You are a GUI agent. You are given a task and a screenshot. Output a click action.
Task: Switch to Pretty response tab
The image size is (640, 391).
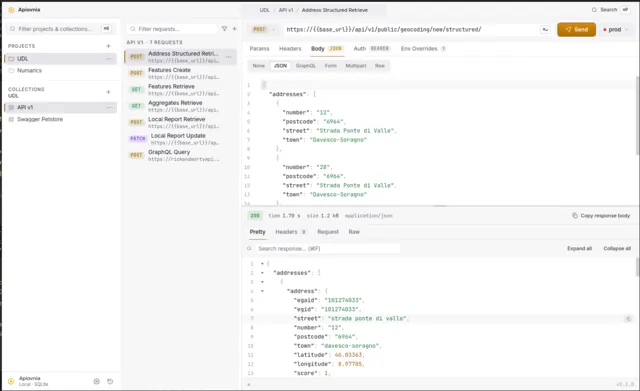258,232
